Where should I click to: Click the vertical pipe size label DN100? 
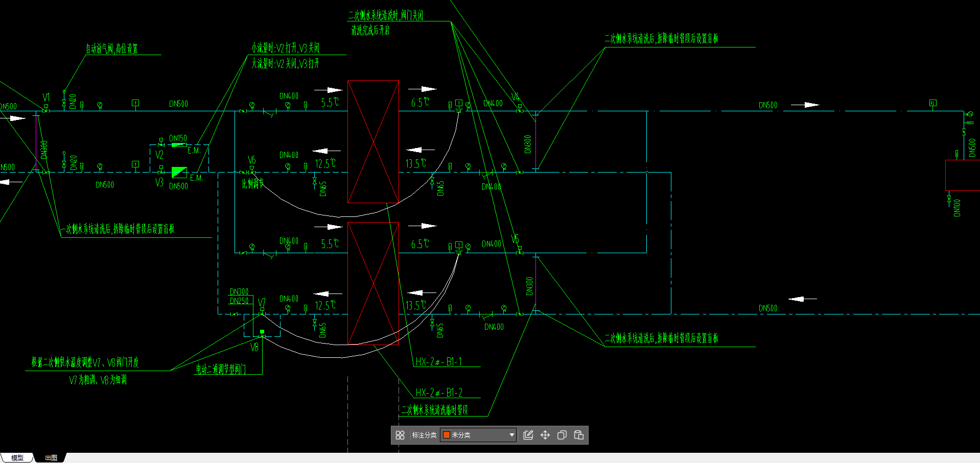click(957, 208)
